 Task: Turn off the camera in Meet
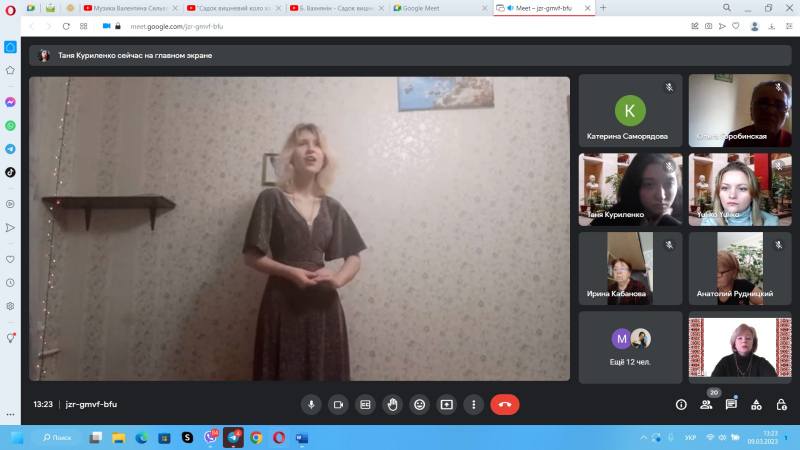[338, 405]
